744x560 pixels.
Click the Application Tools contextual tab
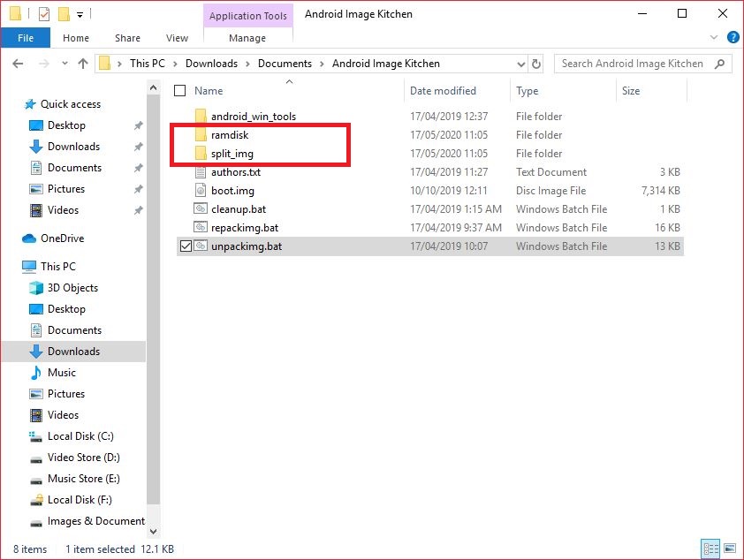pos(248,16)
